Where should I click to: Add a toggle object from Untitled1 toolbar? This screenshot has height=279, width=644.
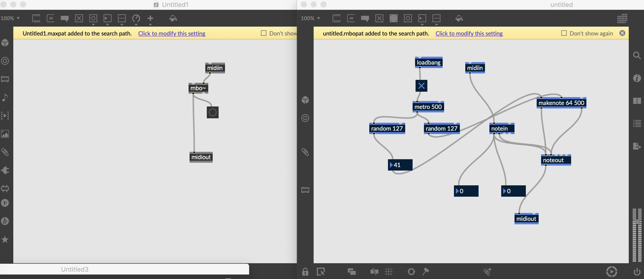tap(79, 18)
